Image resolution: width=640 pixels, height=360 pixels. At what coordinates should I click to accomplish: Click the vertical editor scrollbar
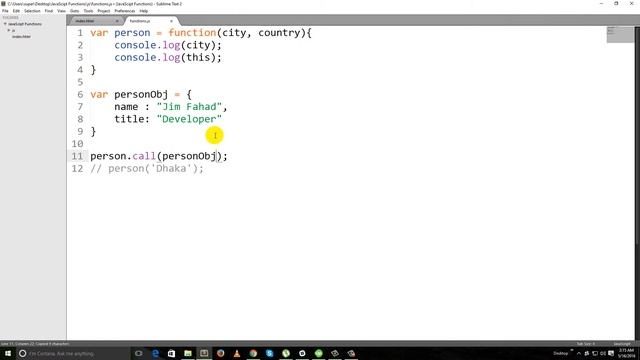(637, 135)
